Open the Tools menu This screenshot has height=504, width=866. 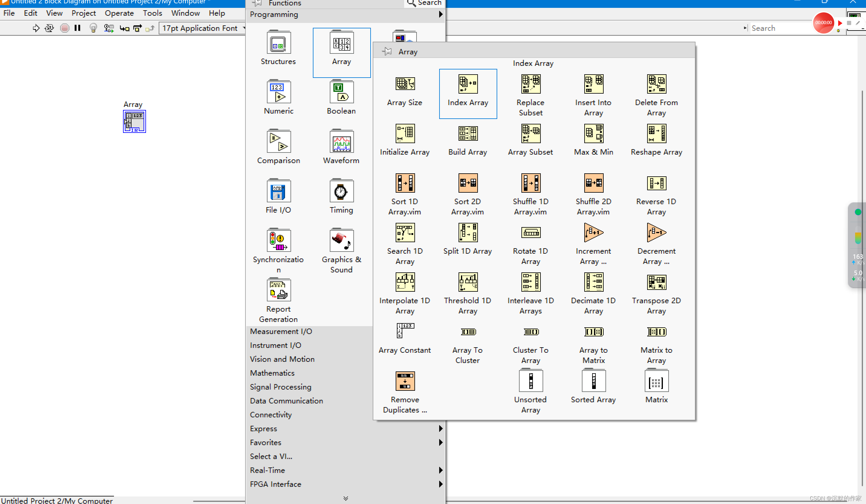point(152,13)
